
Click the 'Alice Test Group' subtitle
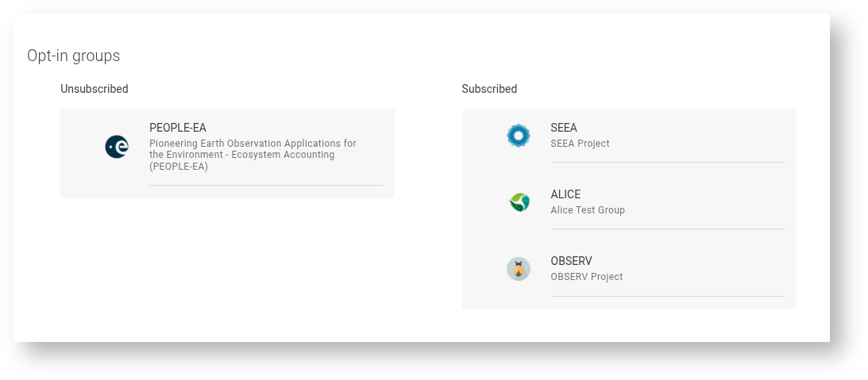click(x=588, y=210)
